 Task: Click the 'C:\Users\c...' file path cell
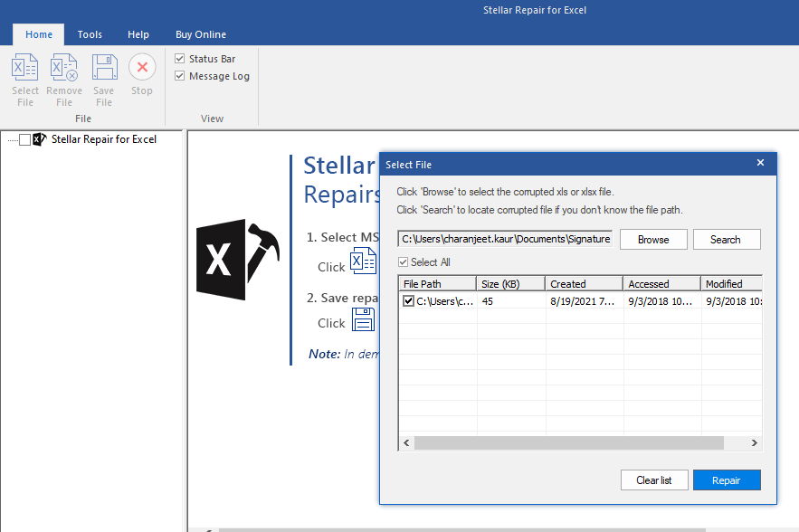[x=445, y=301]
